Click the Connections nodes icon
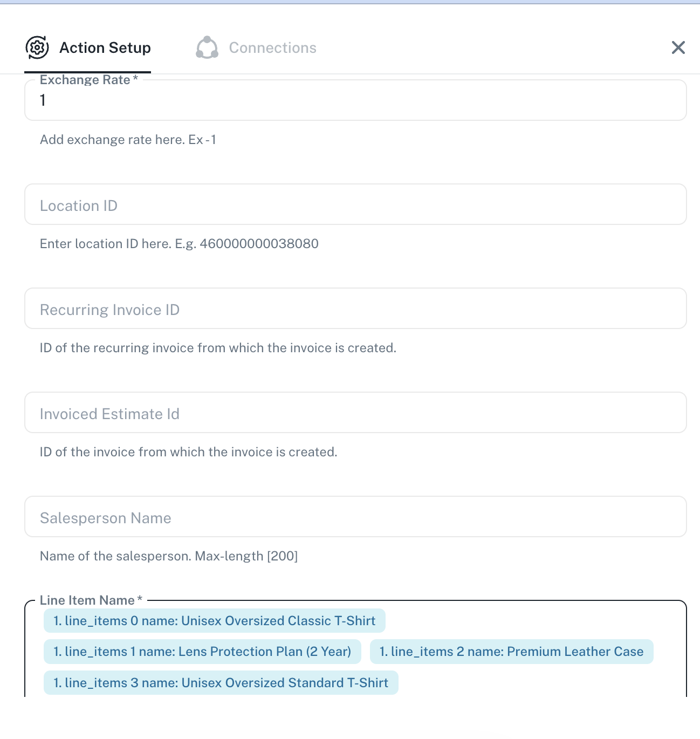The image size is (700, 739). point(207,47)
